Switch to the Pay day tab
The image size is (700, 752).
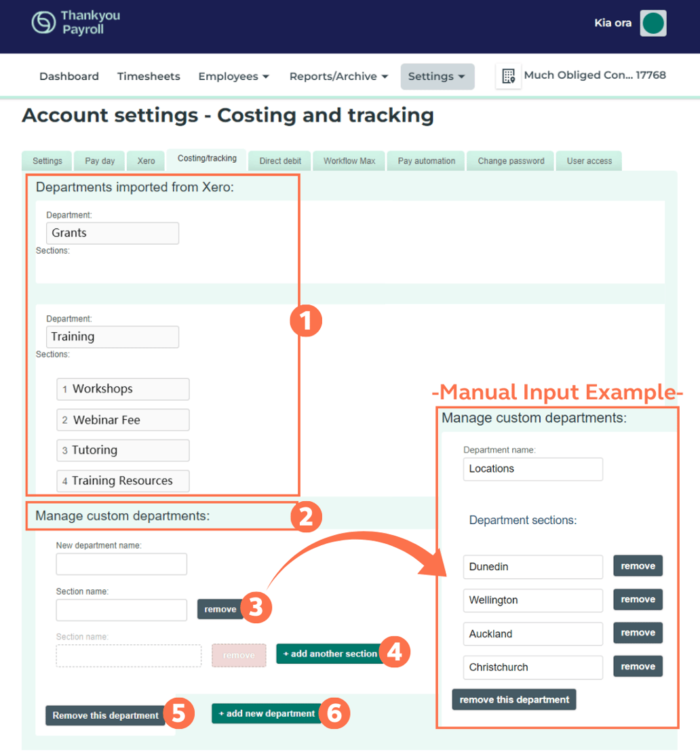tap(99, 161)
